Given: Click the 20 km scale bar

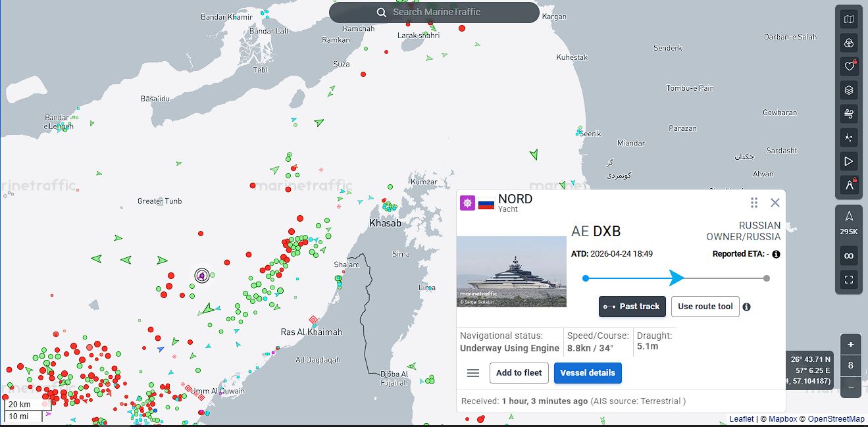Looking at the screenshot, I should [28, 405].
